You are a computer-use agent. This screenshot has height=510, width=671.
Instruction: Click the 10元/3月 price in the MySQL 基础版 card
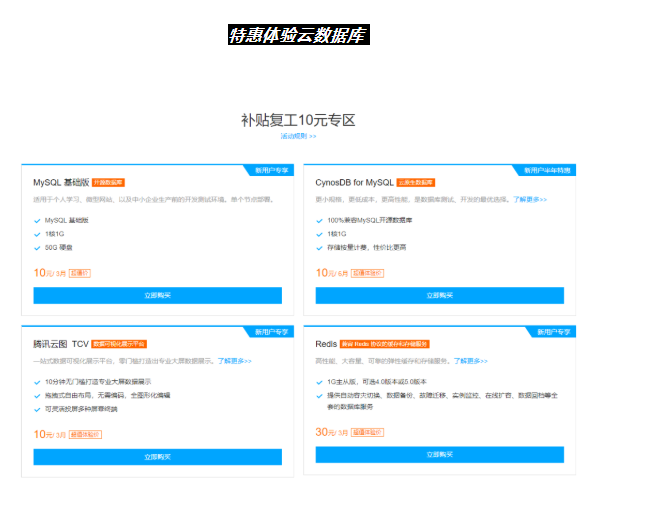coord(50,273)
